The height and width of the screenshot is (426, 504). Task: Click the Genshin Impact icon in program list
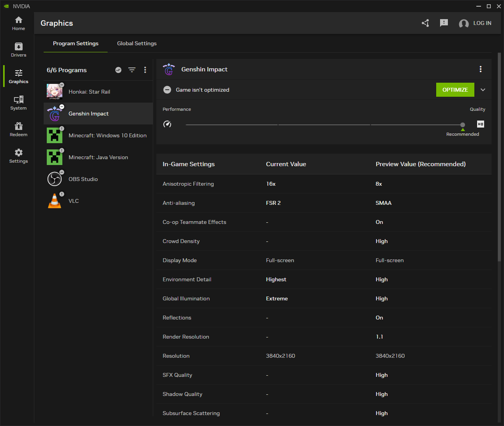pos(55,114)
